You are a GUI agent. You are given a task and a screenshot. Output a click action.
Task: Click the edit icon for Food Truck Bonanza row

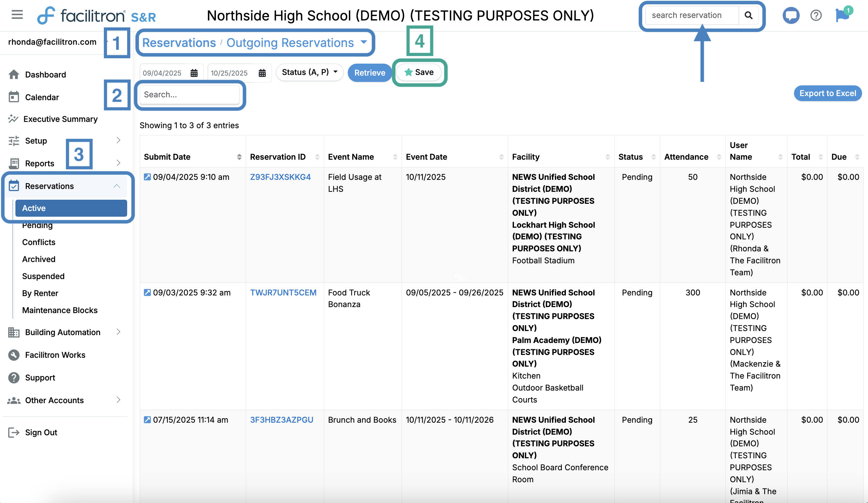[x=147, y=292]
